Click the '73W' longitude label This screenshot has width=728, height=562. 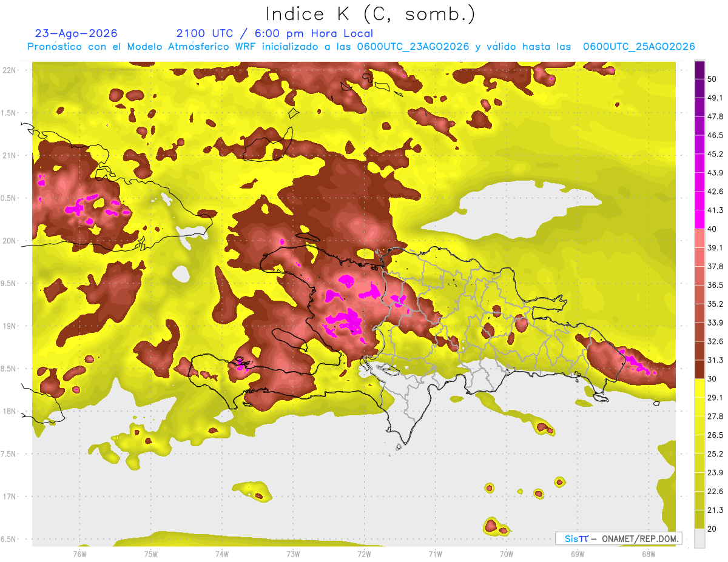coord(293,554)
